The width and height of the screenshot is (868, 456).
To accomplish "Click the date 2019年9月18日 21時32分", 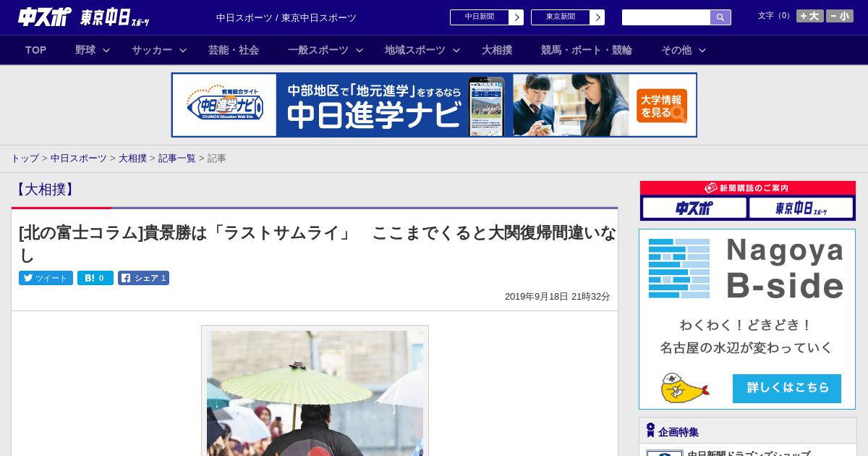I will pos(558,297).
